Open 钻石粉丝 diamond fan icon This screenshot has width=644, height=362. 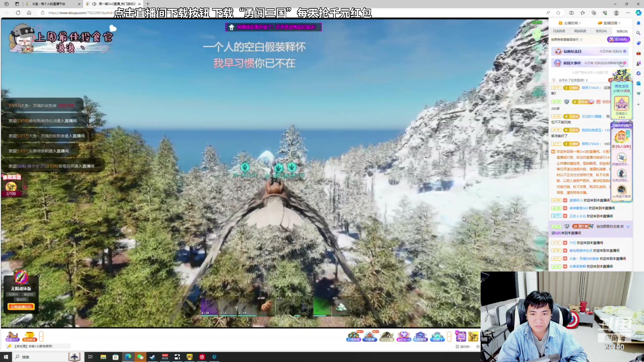(404, 336)
